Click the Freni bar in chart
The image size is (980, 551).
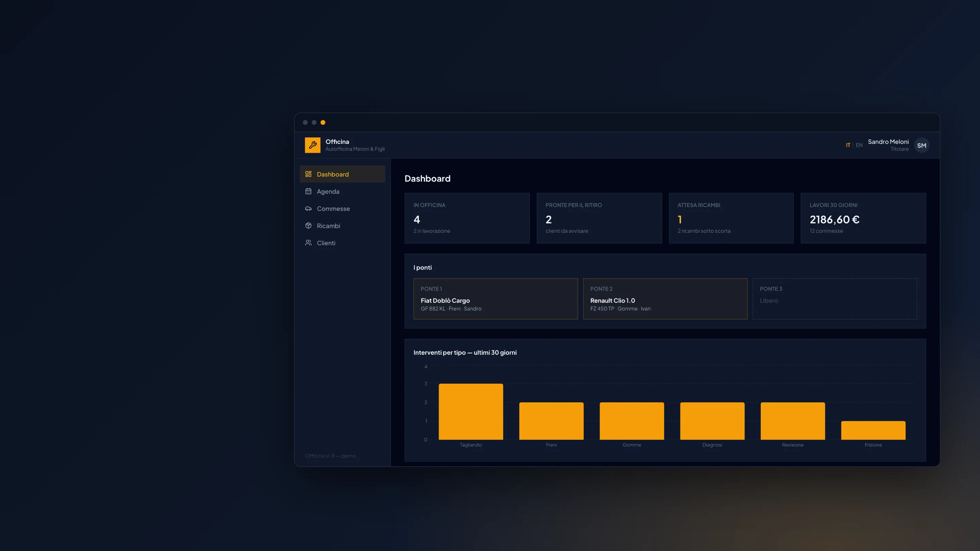pos(551,421)
